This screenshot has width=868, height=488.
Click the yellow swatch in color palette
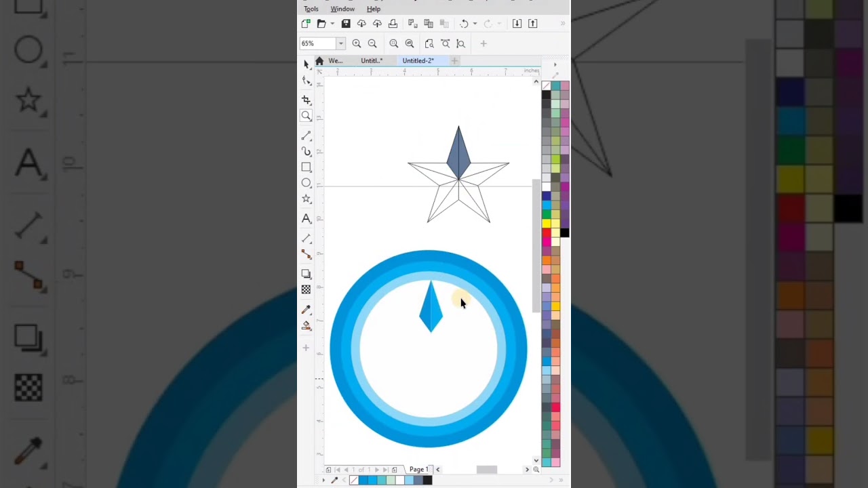click(x=546, y=223)
